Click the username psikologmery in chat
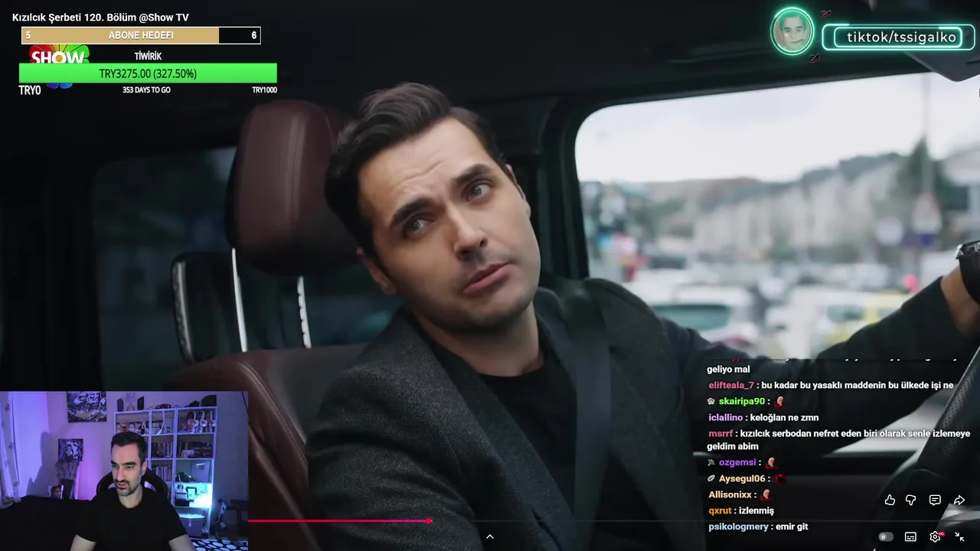The image size is (980, 551). click(738, 527)
